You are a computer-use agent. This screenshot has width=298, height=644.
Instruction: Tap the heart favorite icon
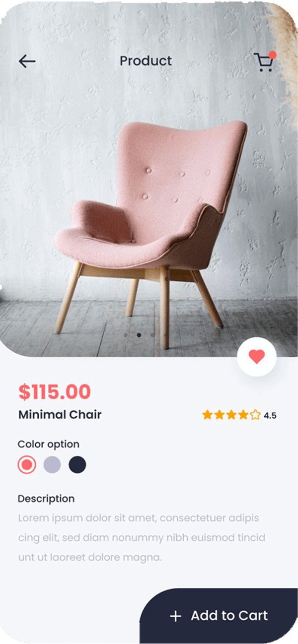(x=257, y=356)
